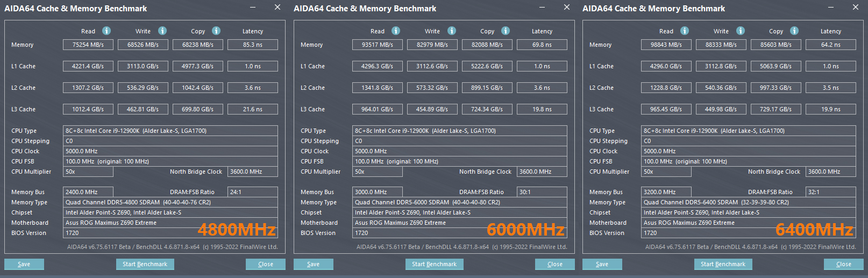Select L2 Cache read value 1341.8 GB/s
Screen dimensions: 868x278
[x=378, y=88]
